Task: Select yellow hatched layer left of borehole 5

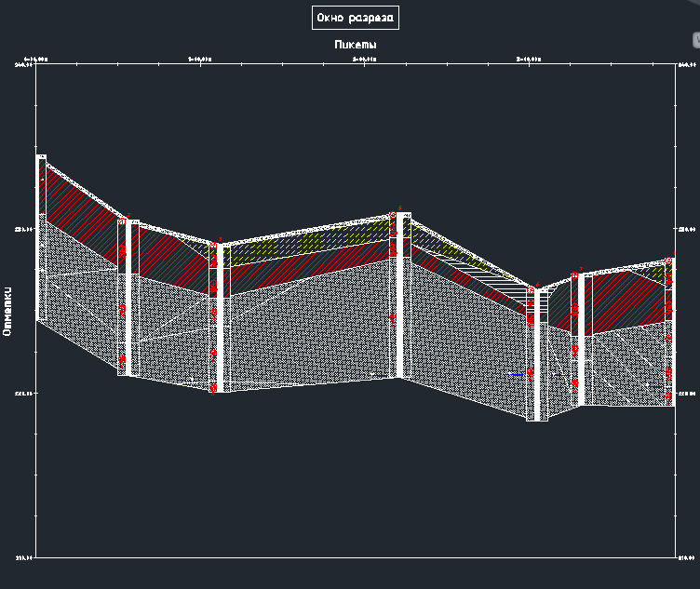Action: point(354,236)
